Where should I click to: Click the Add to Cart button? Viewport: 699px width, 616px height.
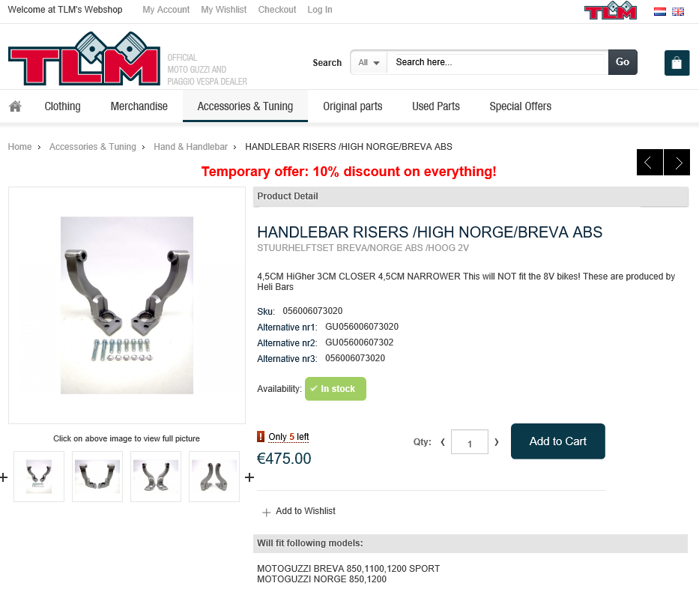coord(557,441)
